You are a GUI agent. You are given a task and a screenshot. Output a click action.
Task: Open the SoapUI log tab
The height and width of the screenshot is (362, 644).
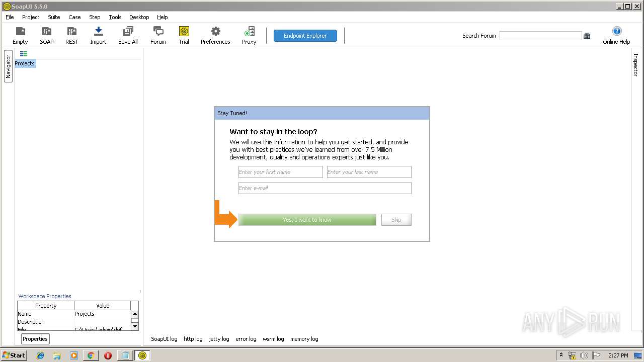tap(164, 339)
